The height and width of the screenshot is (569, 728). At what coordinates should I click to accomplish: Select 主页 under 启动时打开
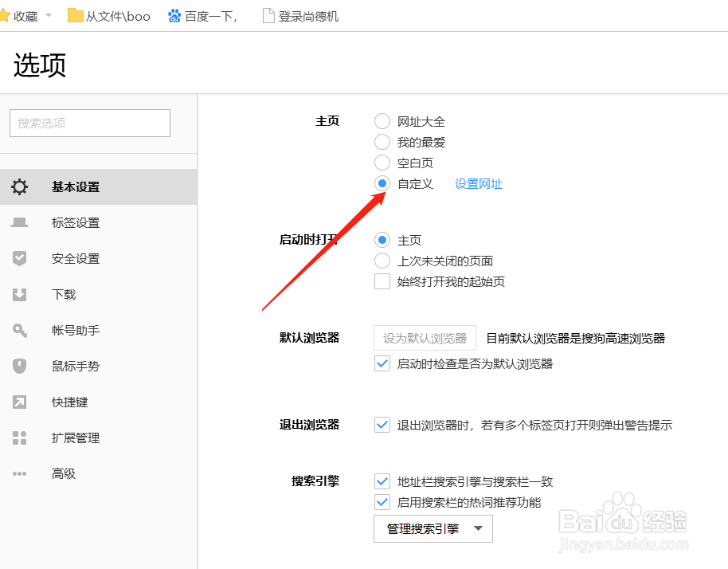pyautogui.click(x=382, y=240)
